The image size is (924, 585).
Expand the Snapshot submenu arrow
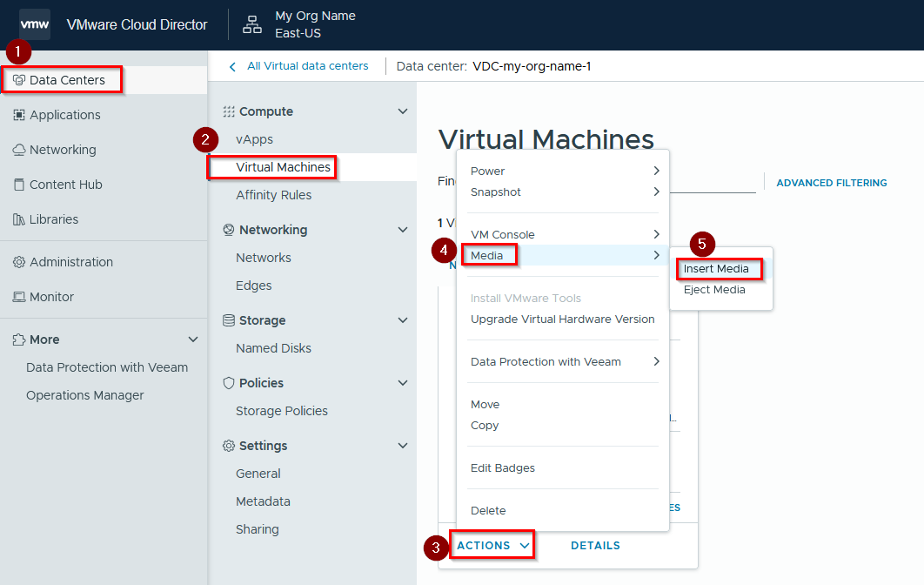click(x=657, y=192)
